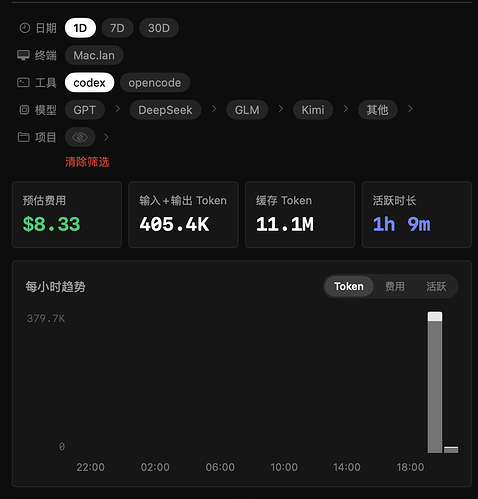The height and width of the screenshot is (499, 478).
Task: Click the 14:00 time axis label
Action: tap(347, 467)
